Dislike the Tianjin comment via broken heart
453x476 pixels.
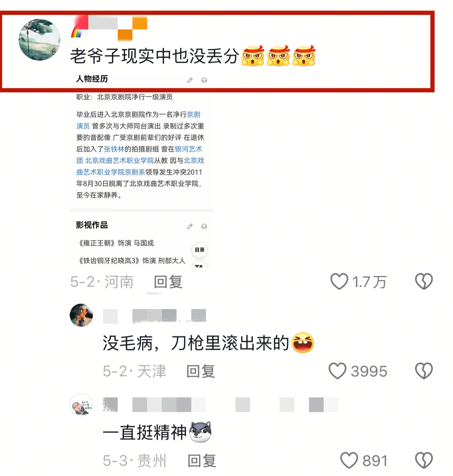[424, 371]
